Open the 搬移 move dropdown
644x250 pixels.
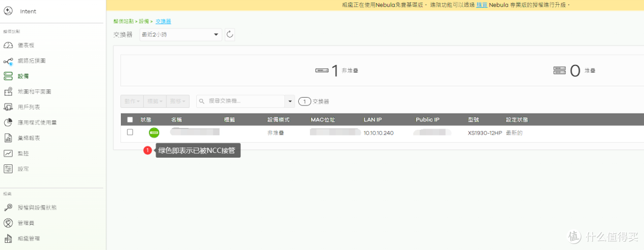click(178, 101)
